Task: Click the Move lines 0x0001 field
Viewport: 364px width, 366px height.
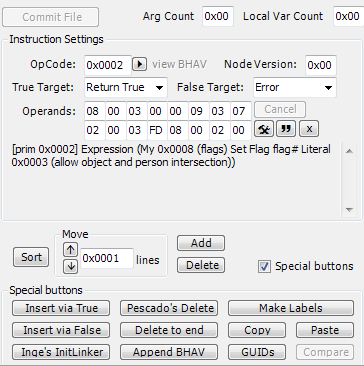Action: pos(107,258)
